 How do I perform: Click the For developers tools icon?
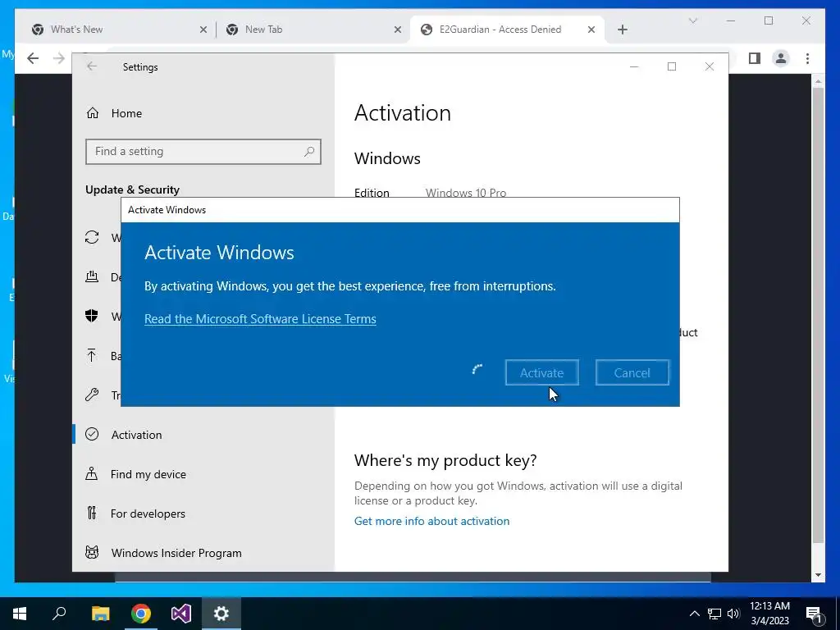pos(92,514)
